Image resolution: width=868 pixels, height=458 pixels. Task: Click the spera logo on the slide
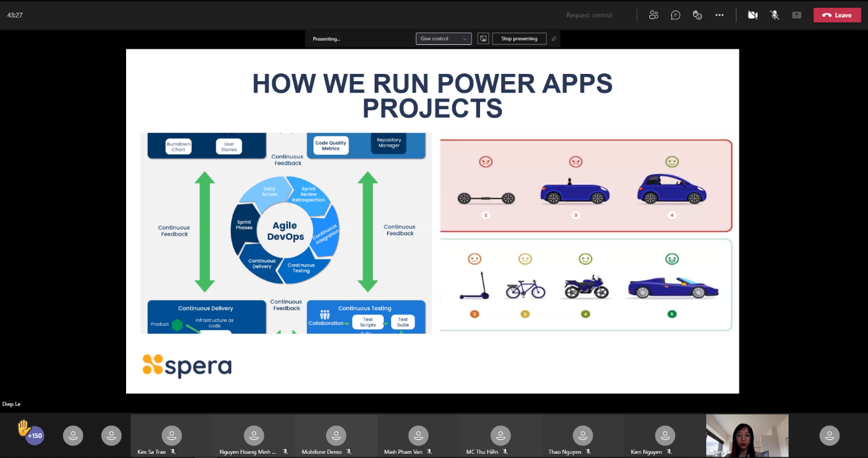click(187, 366)
